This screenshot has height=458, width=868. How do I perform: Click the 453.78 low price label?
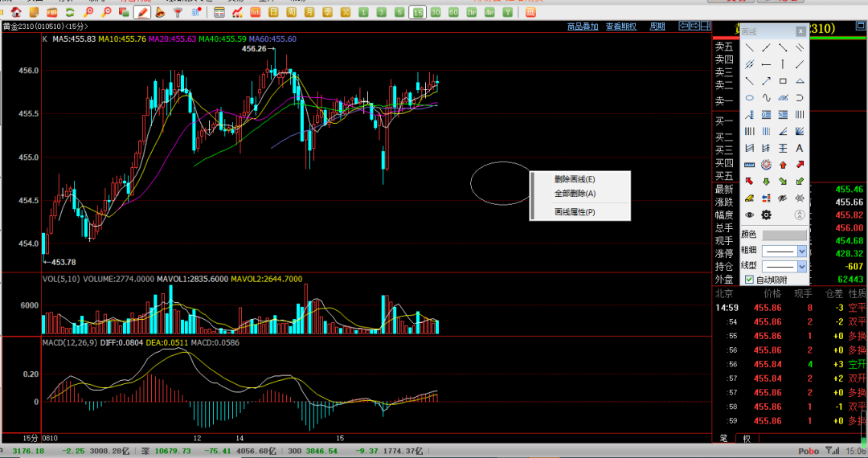(63, 262)
